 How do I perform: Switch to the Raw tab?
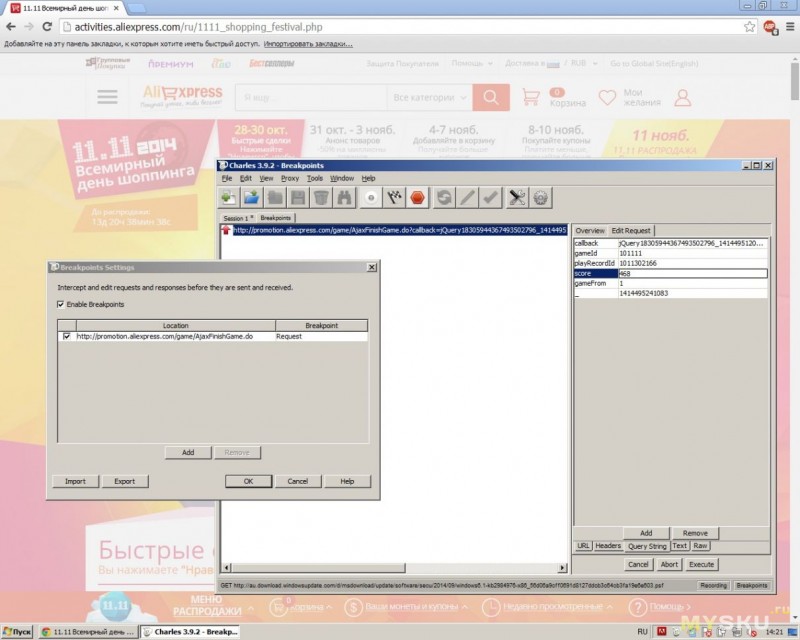[700, 546]
